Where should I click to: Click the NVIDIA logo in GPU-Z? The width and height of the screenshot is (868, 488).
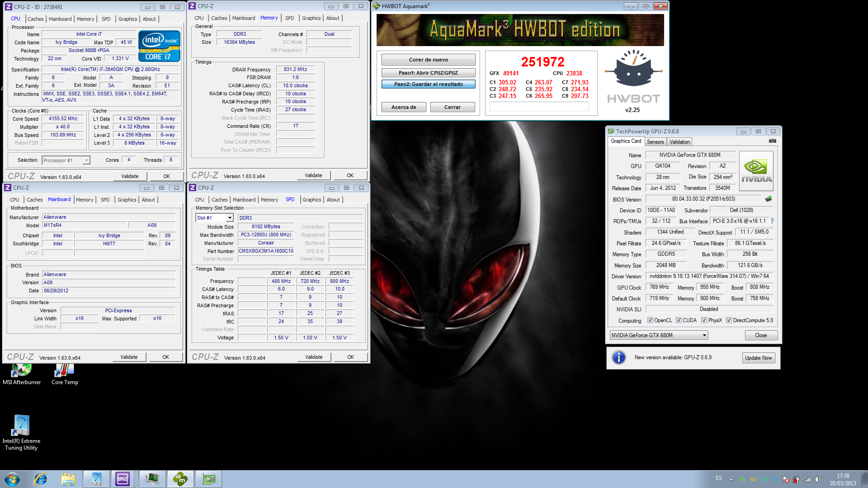tap(756, 171)
